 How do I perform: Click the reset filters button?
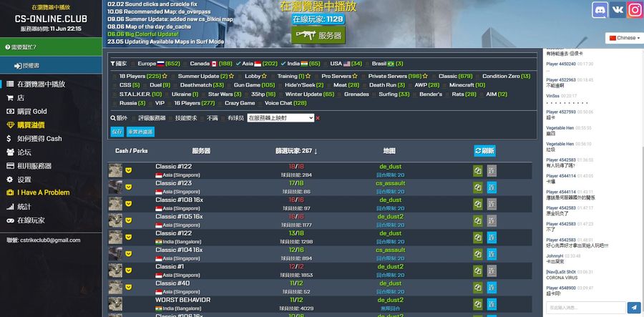tap(140, 132)
